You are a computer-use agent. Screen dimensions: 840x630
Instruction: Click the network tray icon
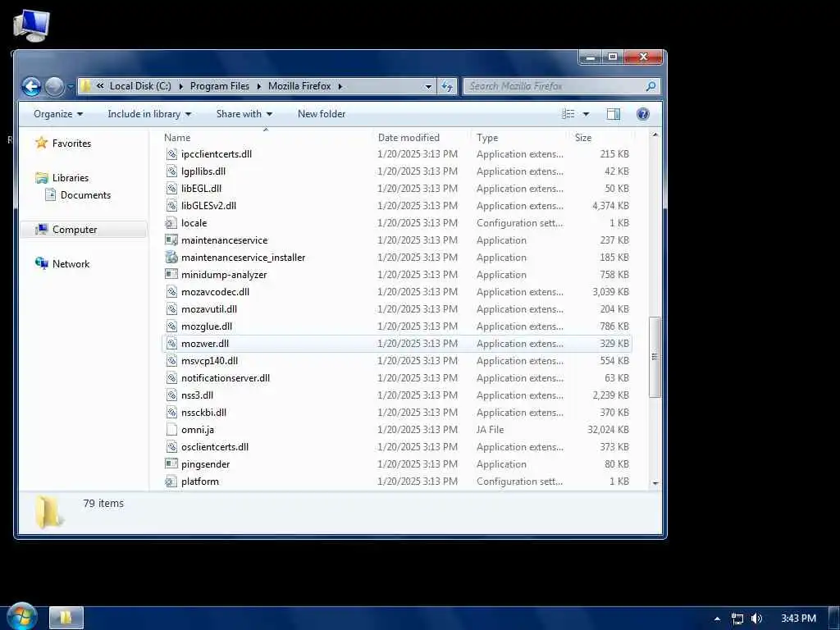pyautogui.click(x=737, y=619)
